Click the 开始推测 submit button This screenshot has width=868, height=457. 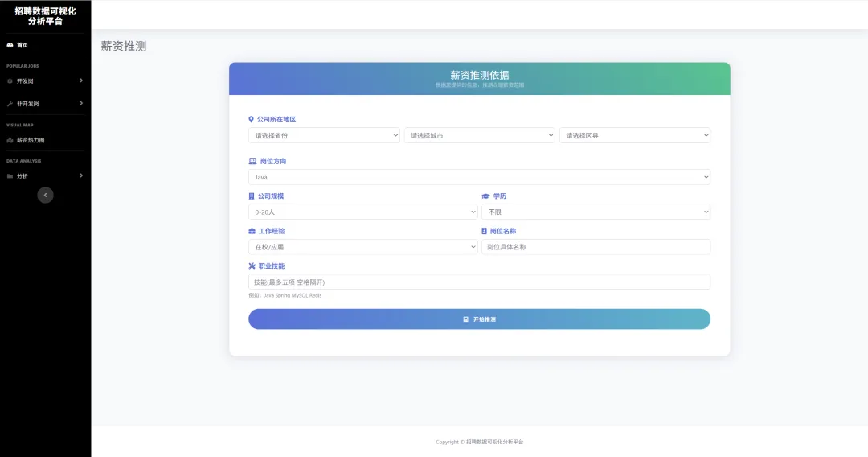[x=479, y=319]
